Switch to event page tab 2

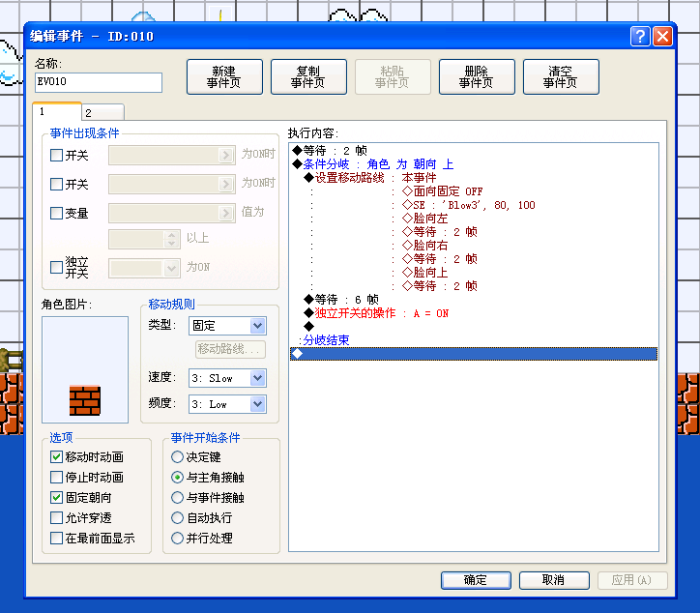tap(102, 112)
